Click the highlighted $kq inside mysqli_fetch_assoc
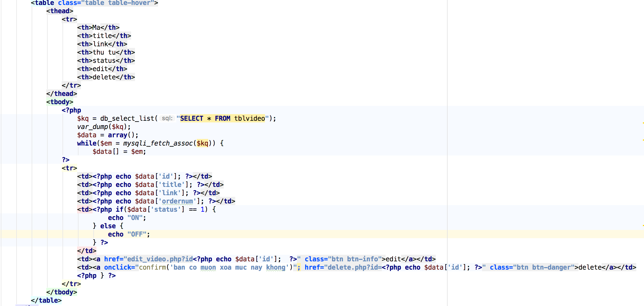This screenshot has height=306, width=644. 202,143
